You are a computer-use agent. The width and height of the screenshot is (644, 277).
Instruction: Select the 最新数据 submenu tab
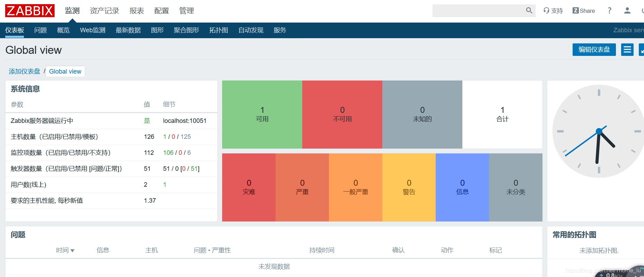point(128,30)
